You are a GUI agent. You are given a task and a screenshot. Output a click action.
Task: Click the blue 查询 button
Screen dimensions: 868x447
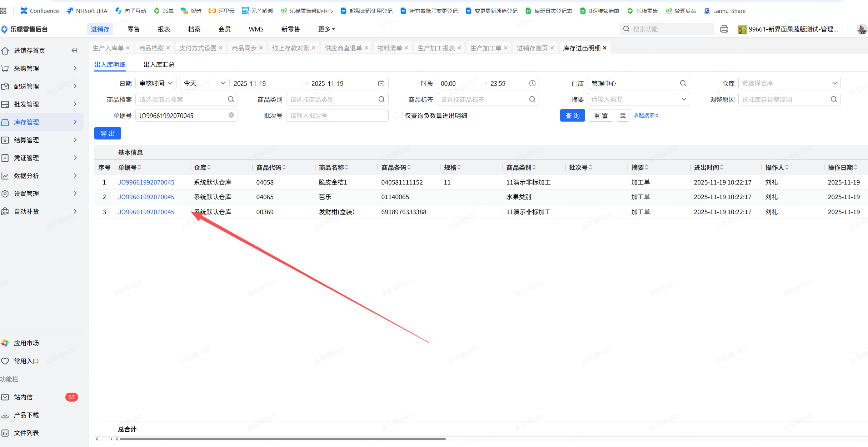pos(572,116)
